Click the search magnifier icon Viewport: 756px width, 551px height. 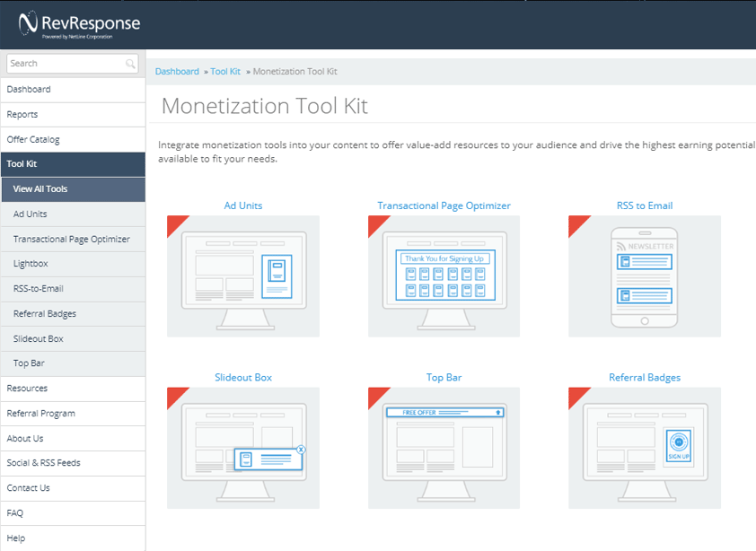[x=131, y=63]
